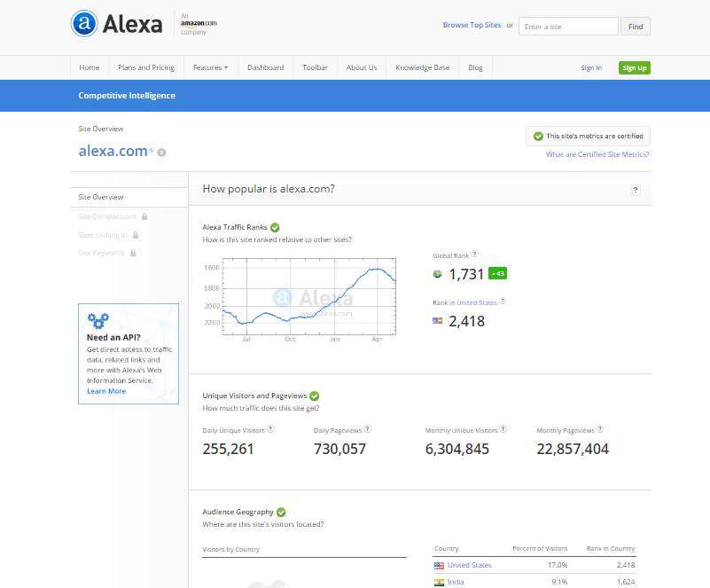Click the Visitors by Country heading
710x588 pixels.
[x=231, y=550]
